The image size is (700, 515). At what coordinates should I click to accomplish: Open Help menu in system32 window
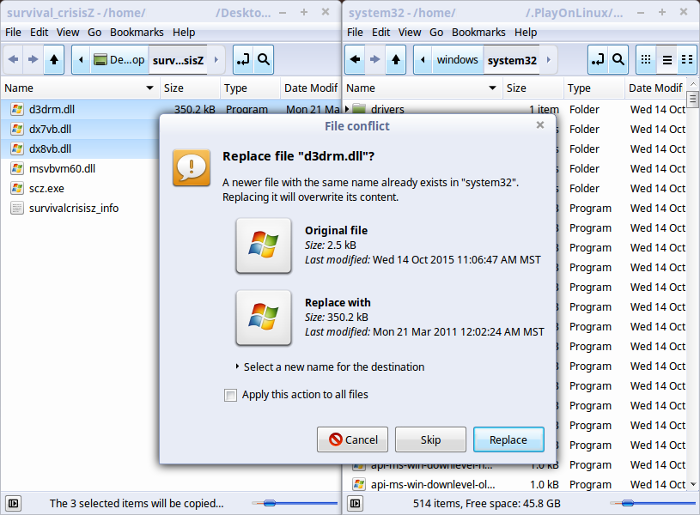pos(525,32)
